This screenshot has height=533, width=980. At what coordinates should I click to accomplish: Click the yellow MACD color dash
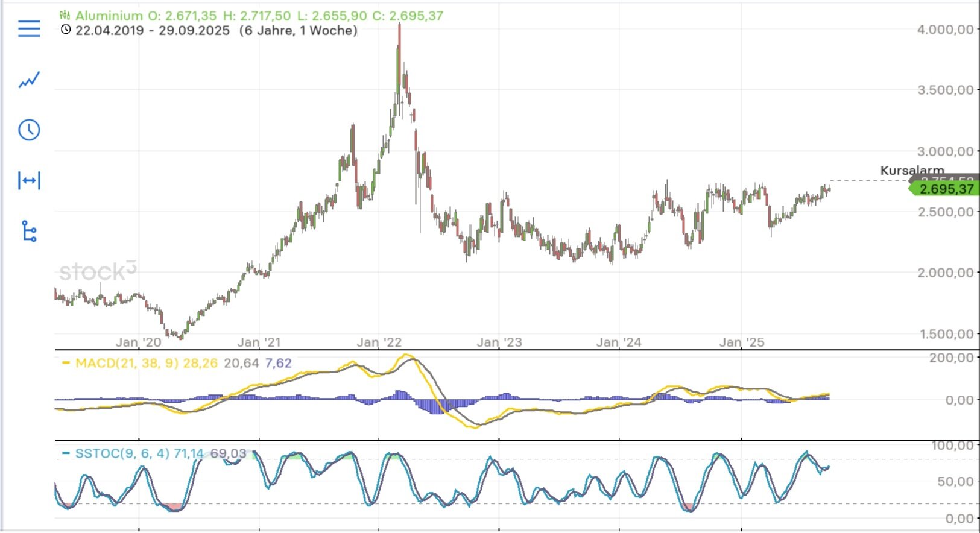(x=66, y=363)
